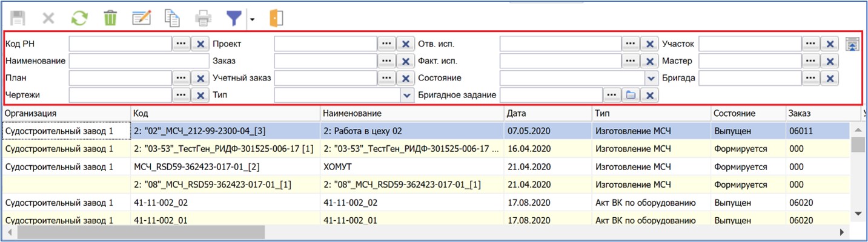
Task: Click the refresh green arrows icon
Action: [x=79, y=18]
